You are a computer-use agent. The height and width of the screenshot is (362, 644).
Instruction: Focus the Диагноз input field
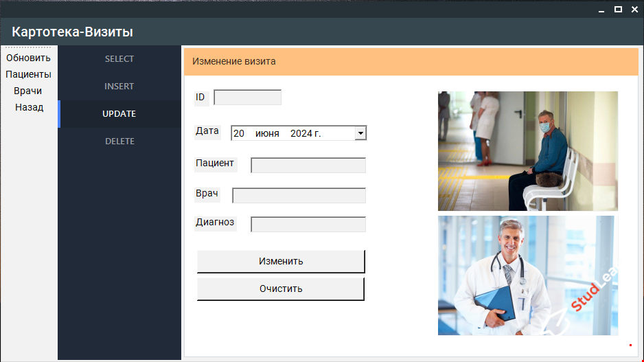tap(308, 225)
